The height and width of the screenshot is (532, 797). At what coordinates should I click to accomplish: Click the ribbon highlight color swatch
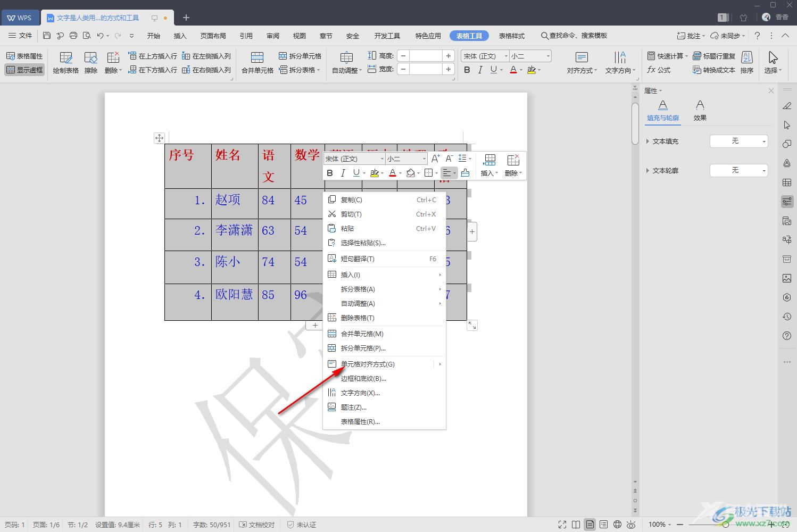[x=531, y=70]
